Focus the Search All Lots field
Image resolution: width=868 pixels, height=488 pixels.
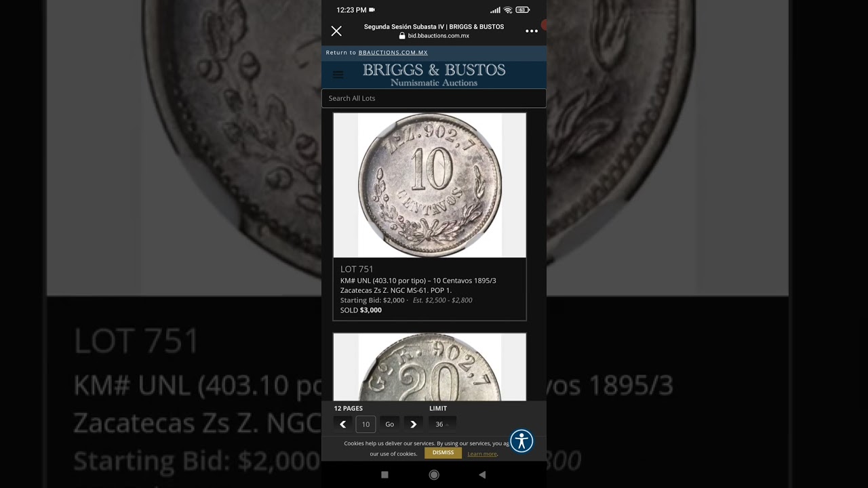[434, 98]
